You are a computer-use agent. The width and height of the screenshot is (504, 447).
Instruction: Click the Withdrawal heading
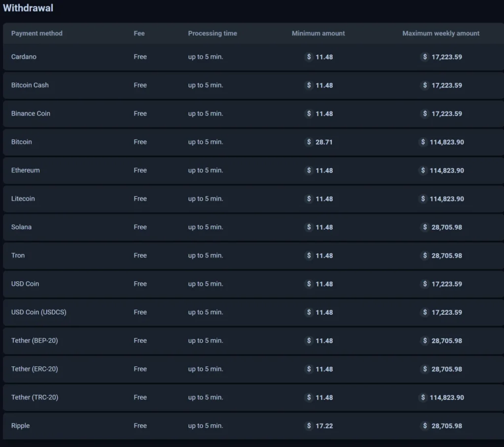[x=28, y=8]
